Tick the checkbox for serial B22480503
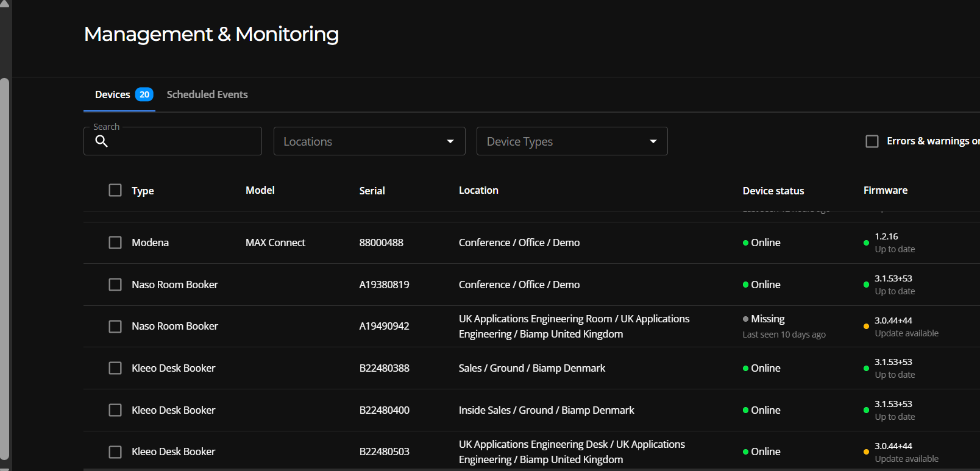 [x=115, y=452]
